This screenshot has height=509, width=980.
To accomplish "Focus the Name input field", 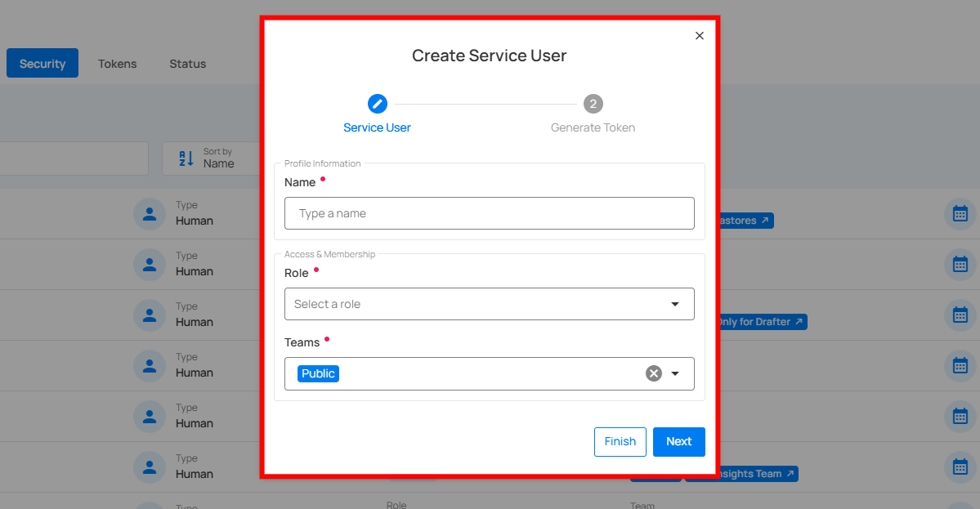I will [489, 213].
